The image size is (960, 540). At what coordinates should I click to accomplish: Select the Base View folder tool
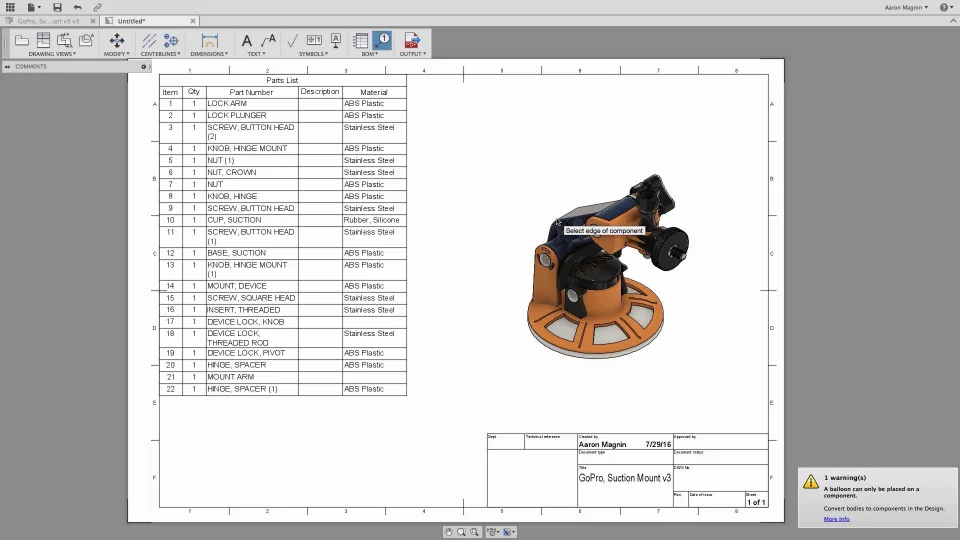coord(22,40)
